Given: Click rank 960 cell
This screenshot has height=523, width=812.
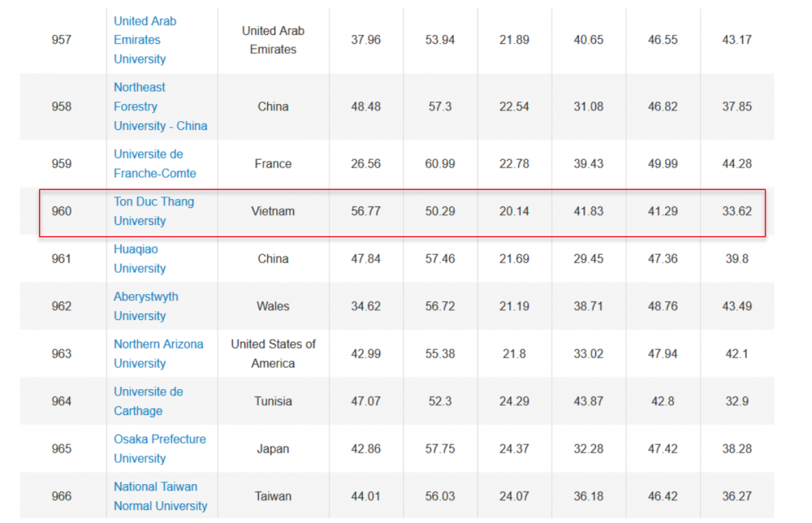Looking at the screenshot, I should coord(62,211).
